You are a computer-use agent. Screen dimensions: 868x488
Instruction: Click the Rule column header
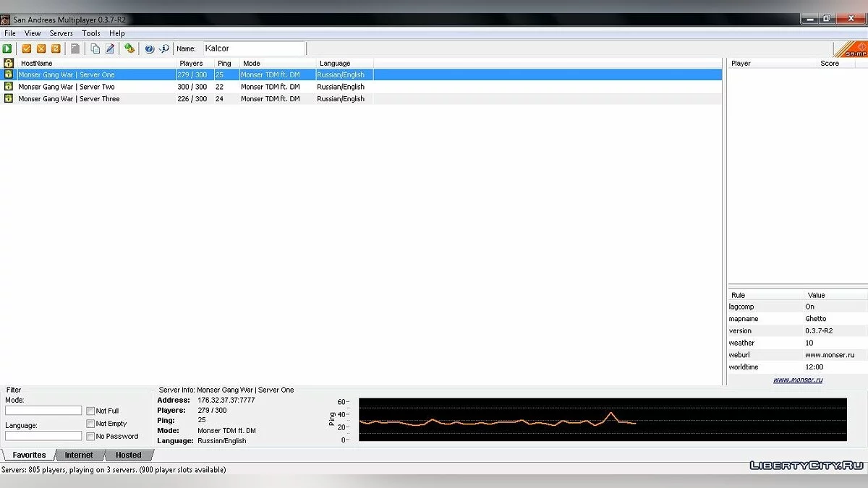click(766, 295)
